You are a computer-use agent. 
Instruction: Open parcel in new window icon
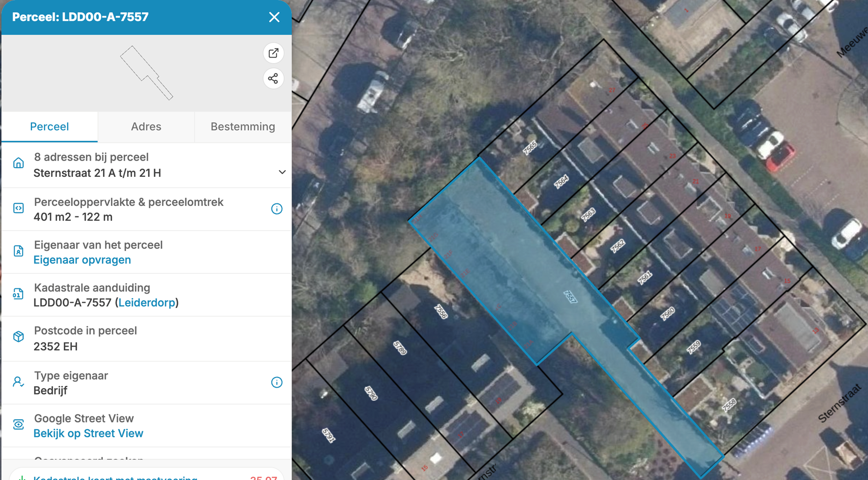pyautogui.click(x=273, y=53)
